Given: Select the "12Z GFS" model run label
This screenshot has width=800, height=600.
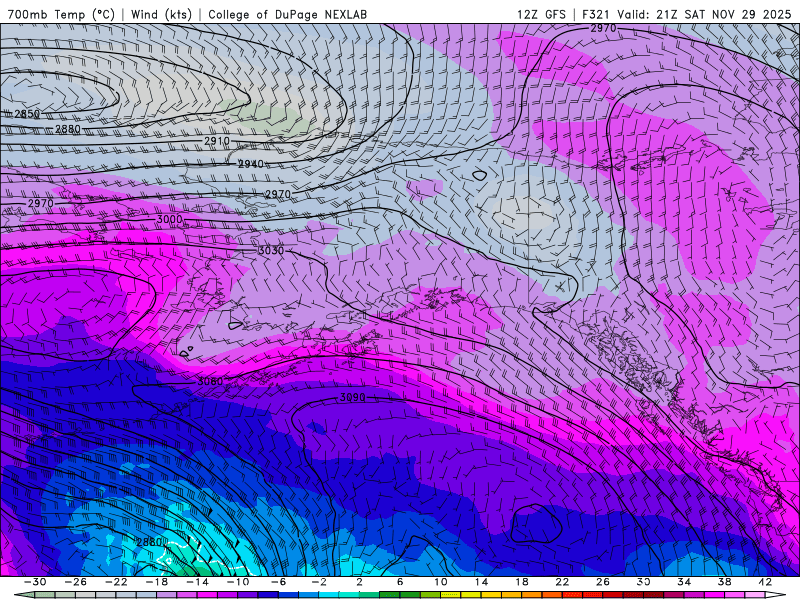Looking at the screenshot, I should [x=541, y=14].
